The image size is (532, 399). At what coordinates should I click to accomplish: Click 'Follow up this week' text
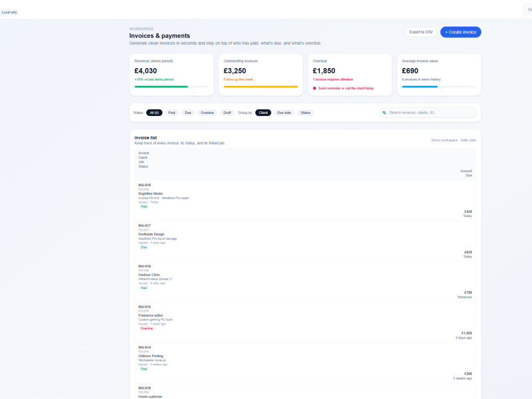point(238,79)
